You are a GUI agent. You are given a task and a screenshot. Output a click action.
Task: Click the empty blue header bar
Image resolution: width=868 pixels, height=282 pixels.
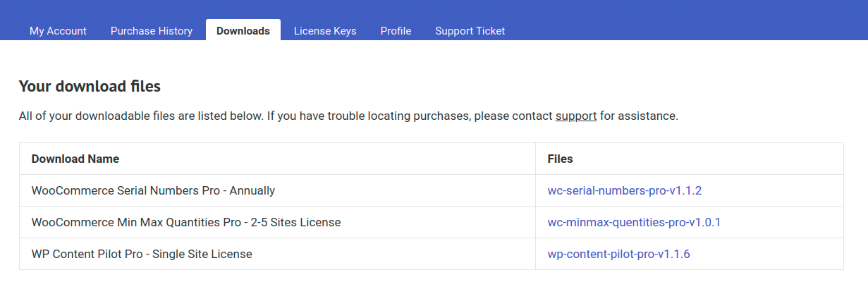click(691, 20)
